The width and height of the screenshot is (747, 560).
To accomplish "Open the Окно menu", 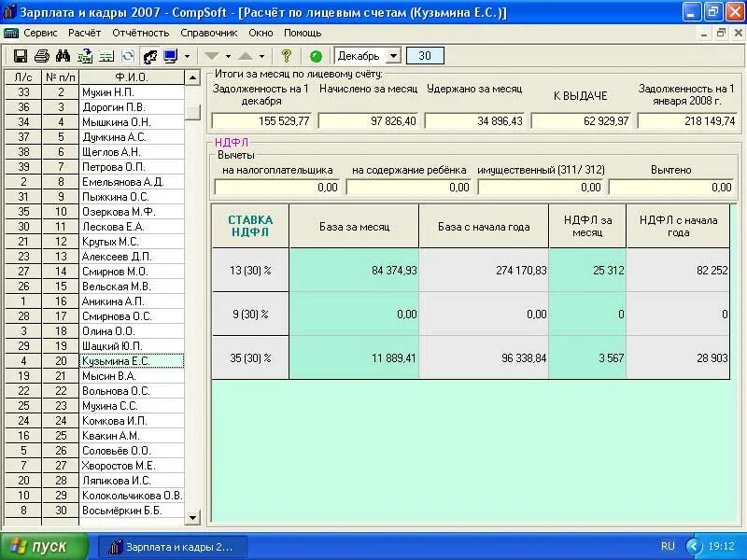I will (261, 33).
